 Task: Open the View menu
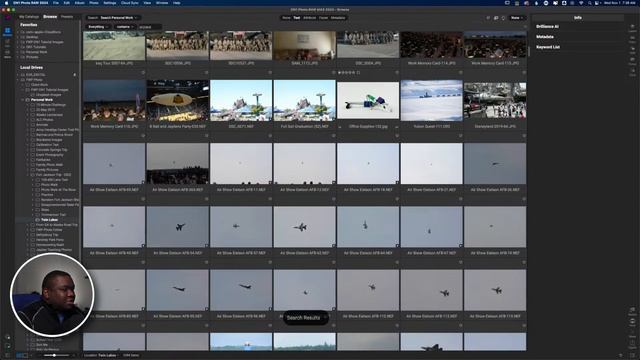point(147,3)
